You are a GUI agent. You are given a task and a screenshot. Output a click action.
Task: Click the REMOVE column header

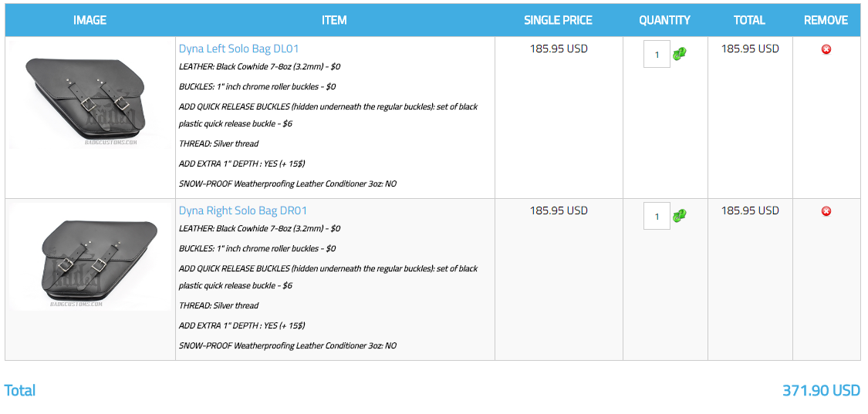pyautogui.click(x=826, y=20)
